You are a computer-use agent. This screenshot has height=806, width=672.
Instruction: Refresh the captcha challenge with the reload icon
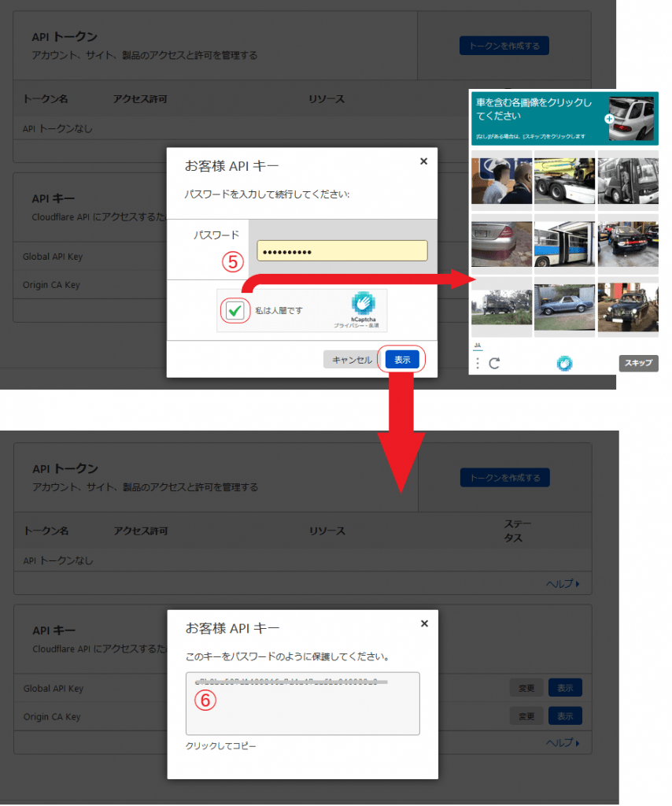[494, 363]
